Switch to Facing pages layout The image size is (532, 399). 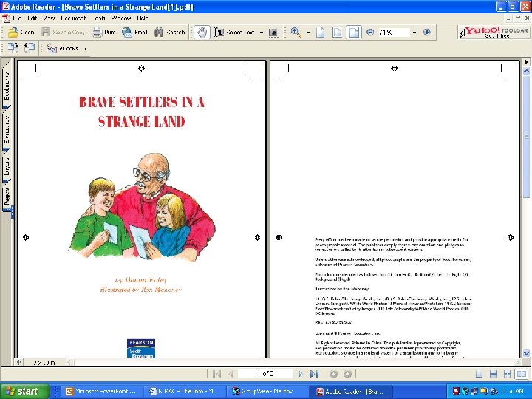click(x=521, y=374)
